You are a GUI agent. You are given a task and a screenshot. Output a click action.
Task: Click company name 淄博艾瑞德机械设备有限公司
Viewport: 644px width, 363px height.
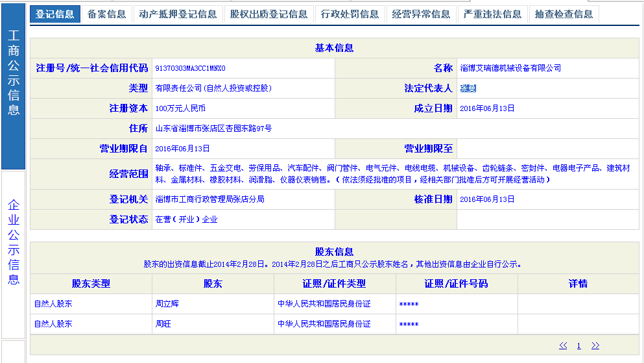(510, 68)
